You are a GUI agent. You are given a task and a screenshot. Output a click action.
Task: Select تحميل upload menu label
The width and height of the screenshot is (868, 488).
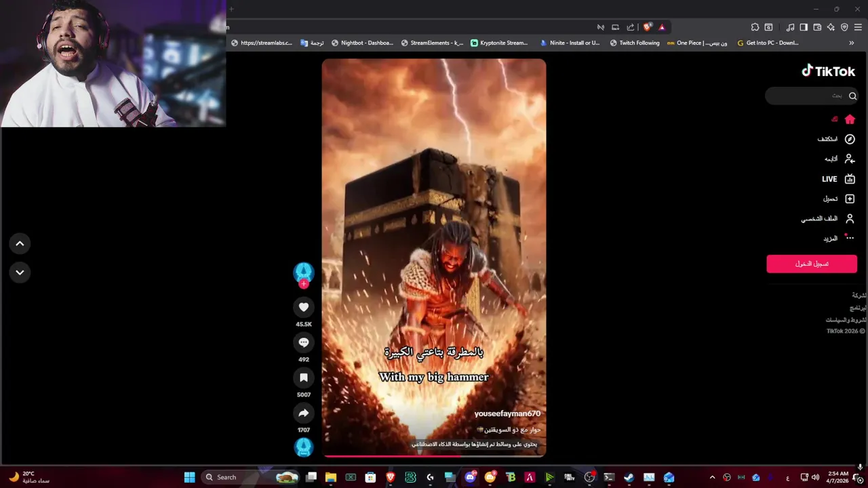tap(830, 199)
